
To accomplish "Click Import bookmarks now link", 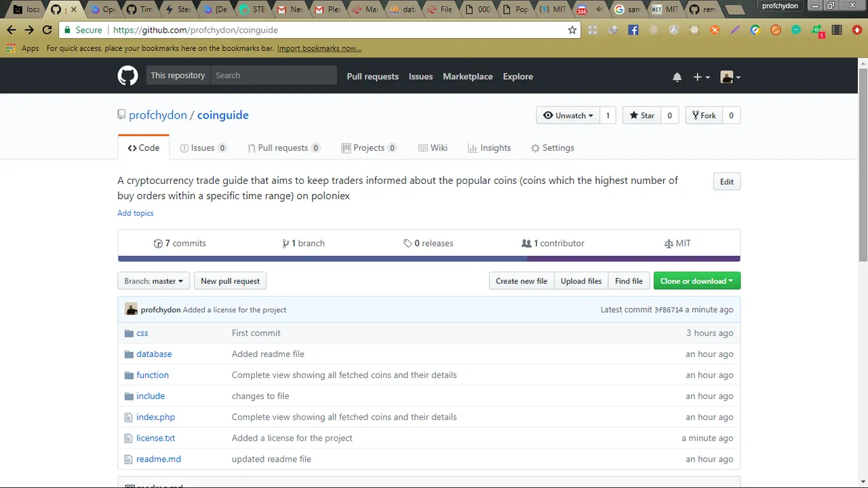I will pyautogui.click(x=319, y=48).
